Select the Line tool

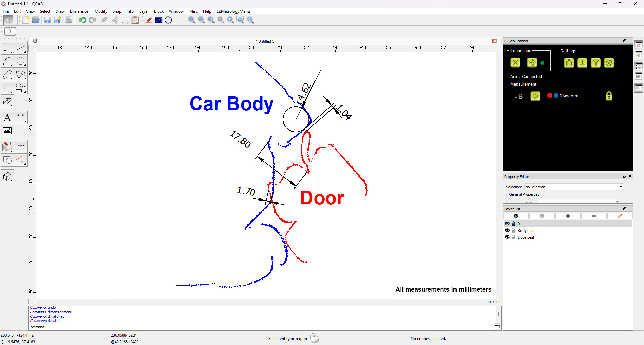(21, 47)
